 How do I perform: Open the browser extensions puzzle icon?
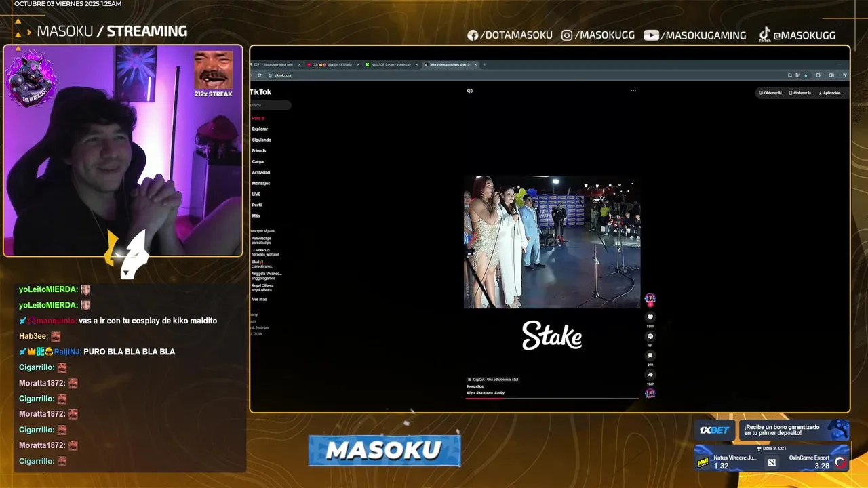(818, 75)
